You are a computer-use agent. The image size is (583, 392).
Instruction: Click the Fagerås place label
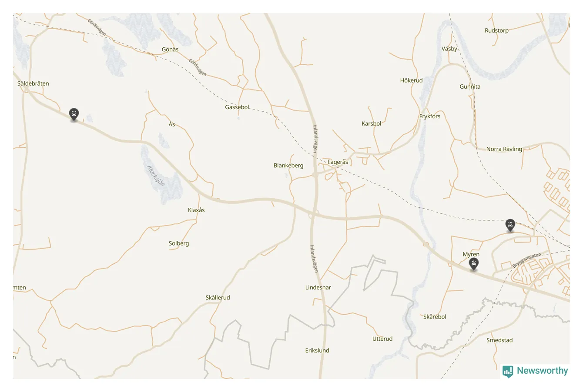pos(338,162)
